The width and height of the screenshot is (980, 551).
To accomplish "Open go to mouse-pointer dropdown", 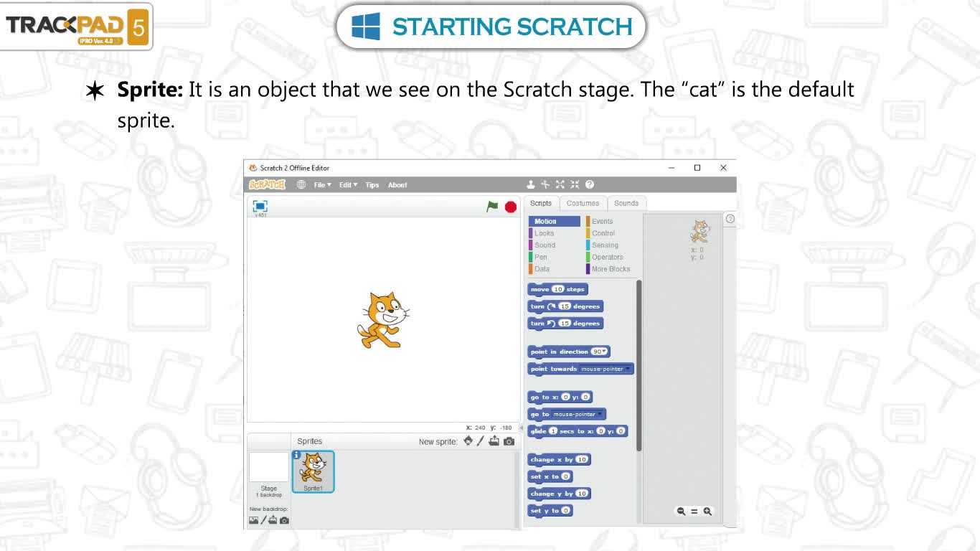I will [x=578, y=414].
